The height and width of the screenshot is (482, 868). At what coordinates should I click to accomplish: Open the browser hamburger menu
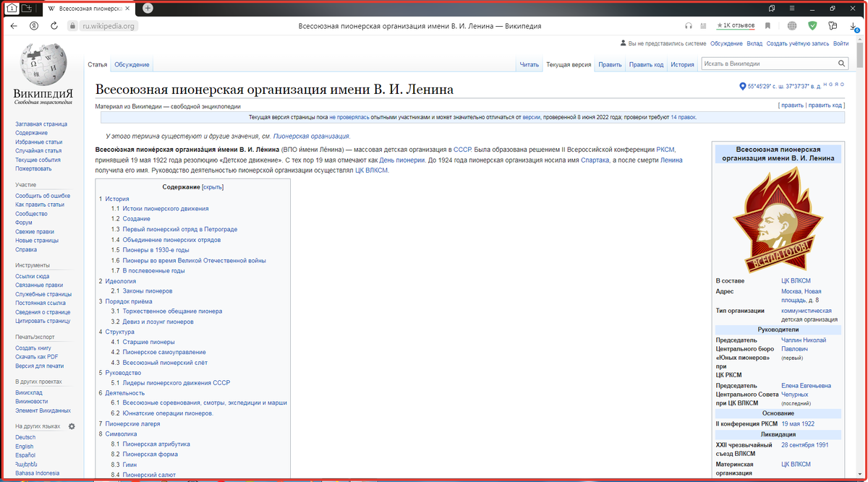coord(793,8)
